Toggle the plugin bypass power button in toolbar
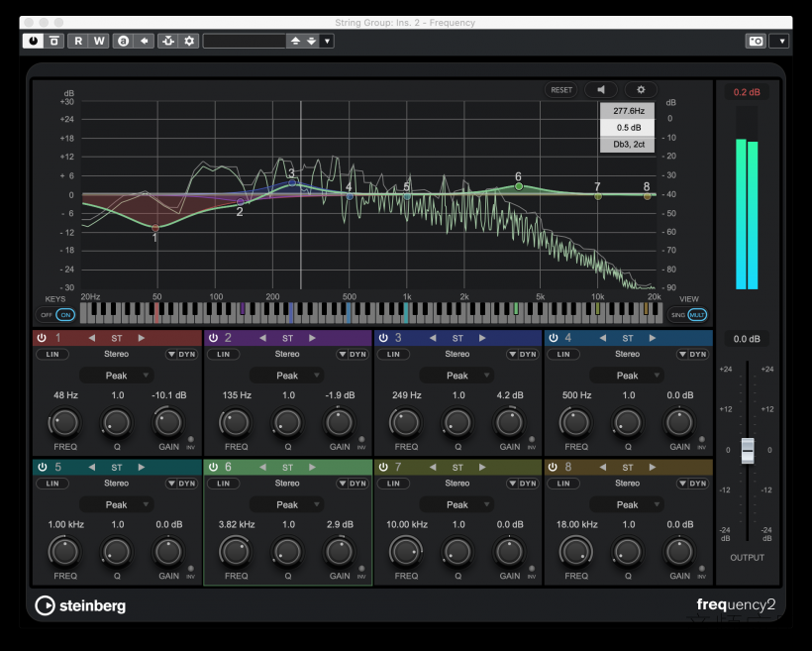This screenshot has width=812, height=651. pos(33,41)
